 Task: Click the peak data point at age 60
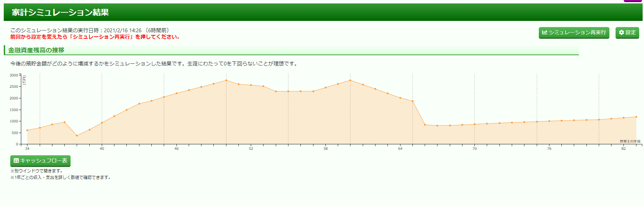pyautogui.click(x=350, y=80)
